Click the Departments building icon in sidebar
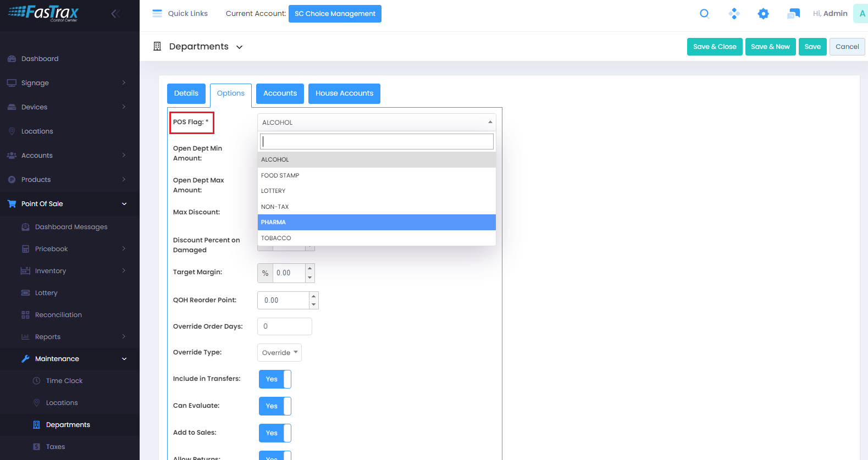Screen dimensions: 868x460 pyautogui.click(x=37, y=425)
